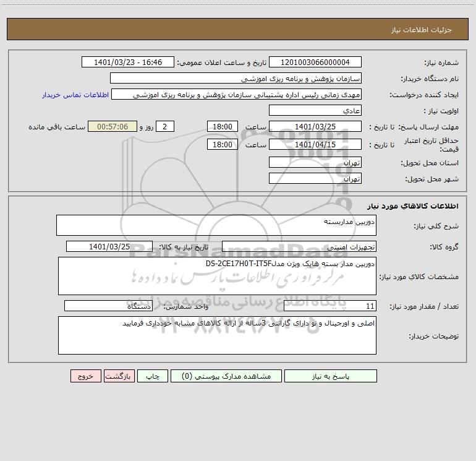Click the announcement date field 1401/03/23 - 16:46
476x461 pixels.
(128, 62)
